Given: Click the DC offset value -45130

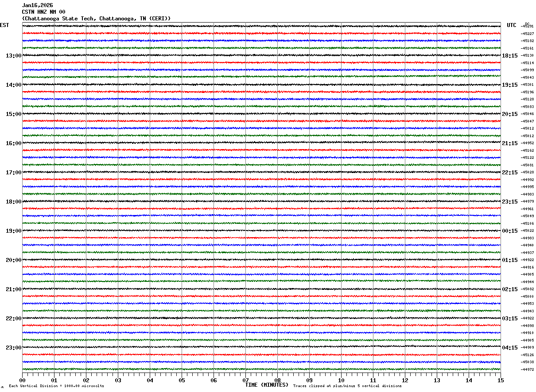Looking at the screenshot, I should tap(527, 55).
